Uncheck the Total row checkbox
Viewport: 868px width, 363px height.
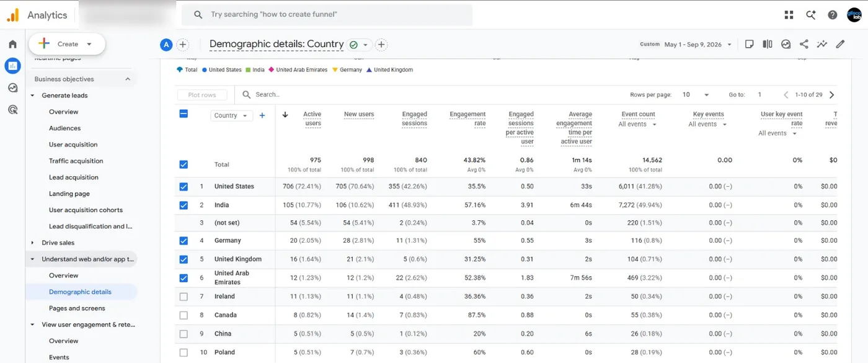tap(184, 164)
